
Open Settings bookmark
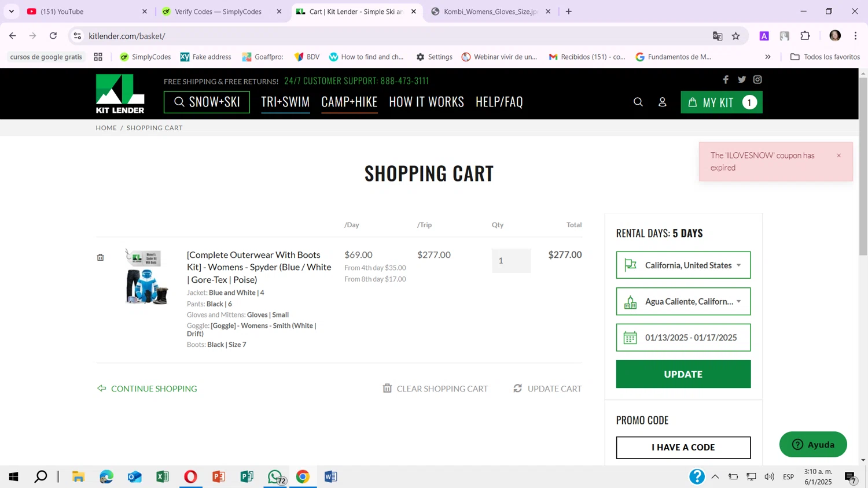click(434, 57)
